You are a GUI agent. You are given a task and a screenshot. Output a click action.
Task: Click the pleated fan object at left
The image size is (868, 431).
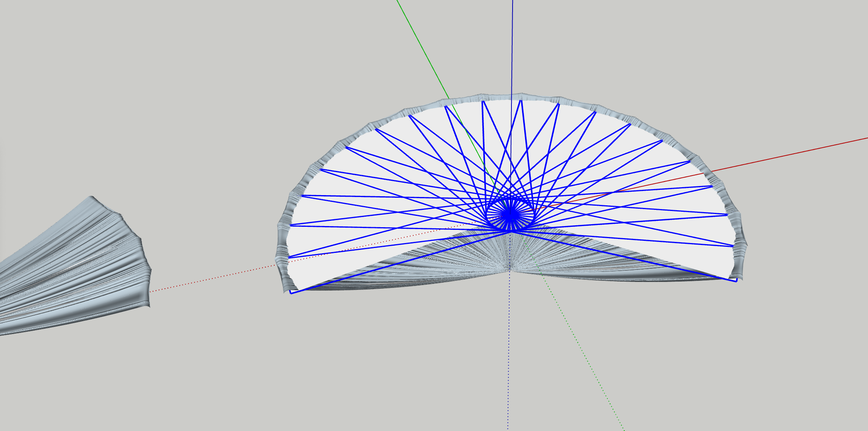pyautogui.click(x=76, y=272)
